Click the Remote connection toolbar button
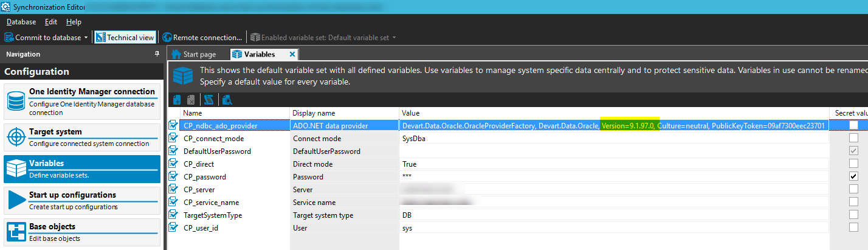Viewport: 868px width, 250px height. pyautogui.click(x=202, y=38)
